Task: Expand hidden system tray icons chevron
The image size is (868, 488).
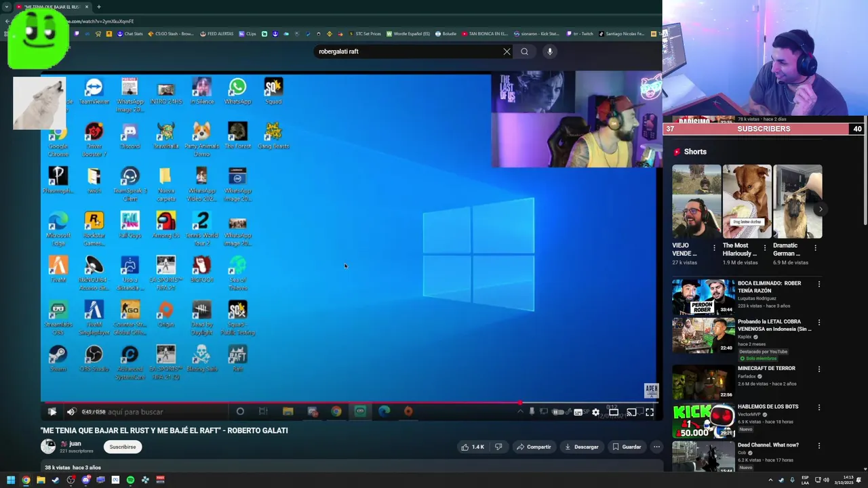Action: pos(770,480)
